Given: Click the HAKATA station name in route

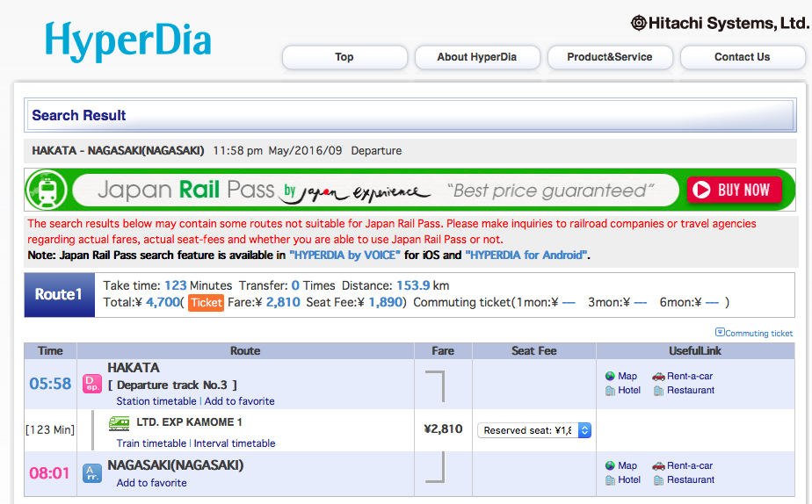Looking at the screenshot, I should [134, 368].
